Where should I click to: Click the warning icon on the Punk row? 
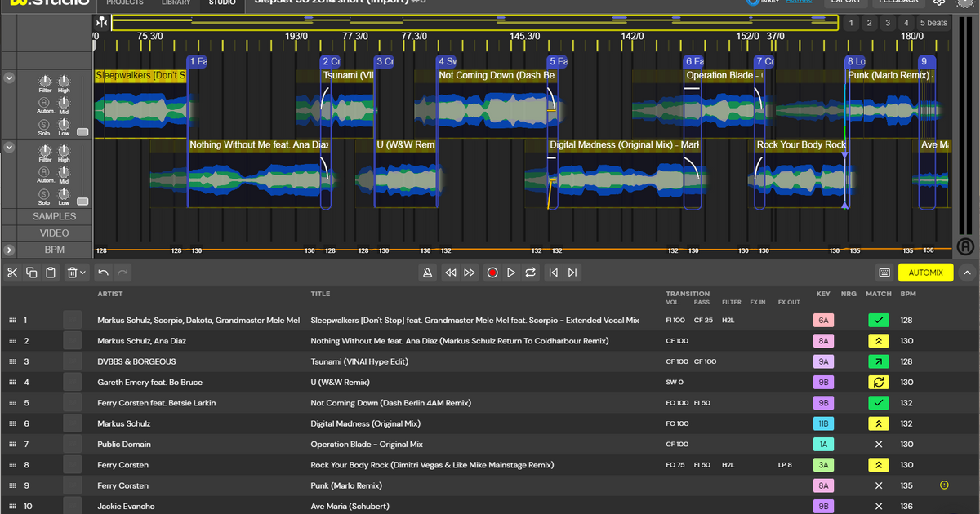944,485
